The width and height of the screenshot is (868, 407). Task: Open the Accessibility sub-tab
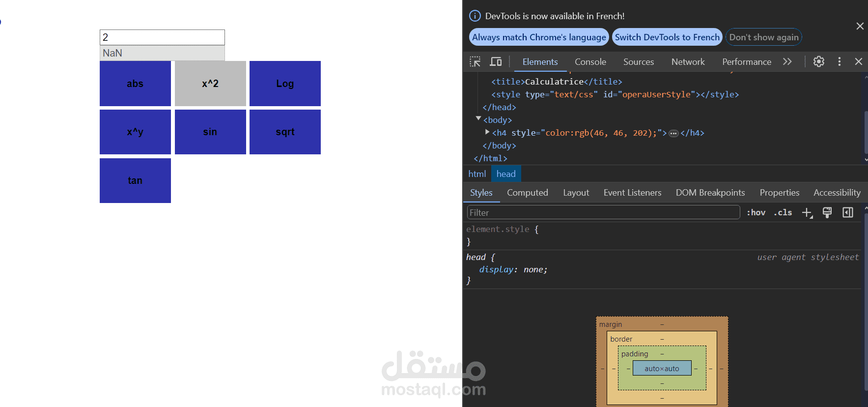[x=837, y=193]
